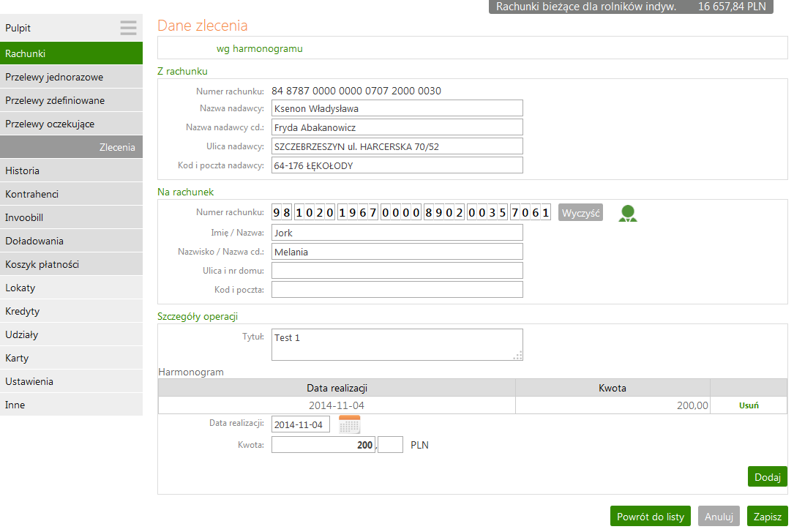The width and height of the screenshot is (794, 532).
Task: Open Przelewy jednorazowe in sidebar
Action: (x=72, y=77)
